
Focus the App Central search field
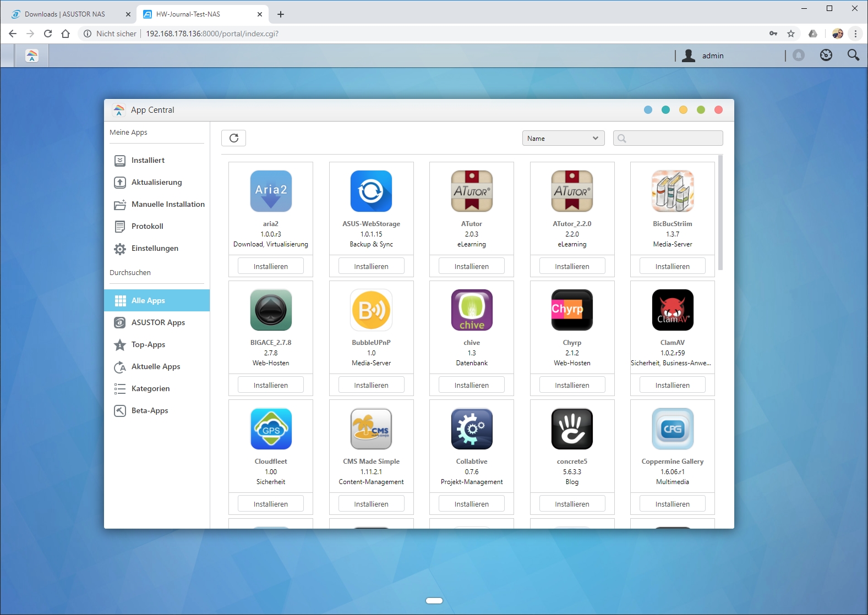point(668,138)
